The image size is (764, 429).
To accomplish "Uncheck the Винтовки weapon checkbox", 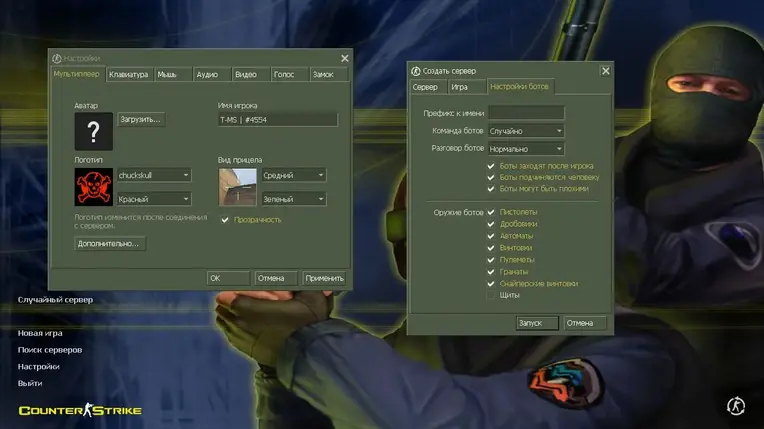I will 491,248.
